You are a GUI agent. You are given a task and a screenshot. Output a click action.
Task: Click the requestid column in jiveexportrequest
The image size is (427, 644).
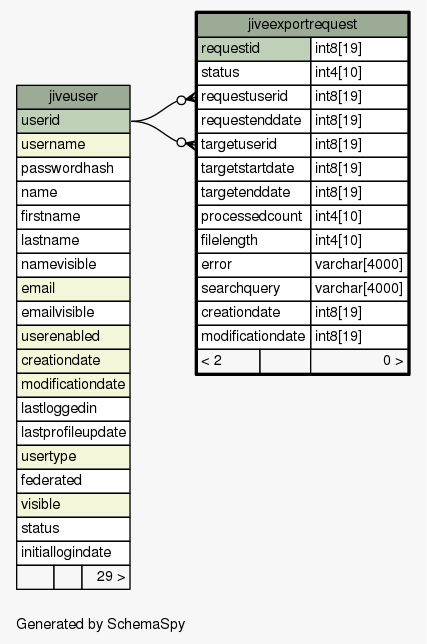[254, 49]
